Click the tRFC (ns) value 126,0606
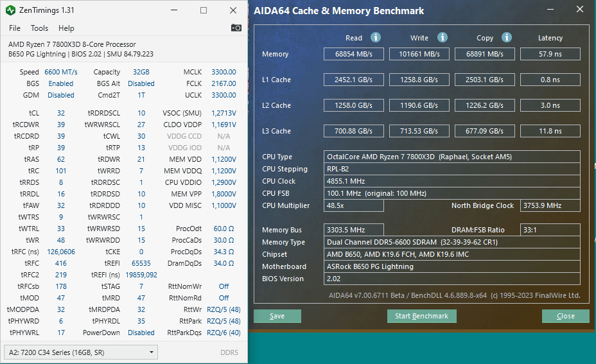This screenshot has width=596, height=364. coord(61,252)
